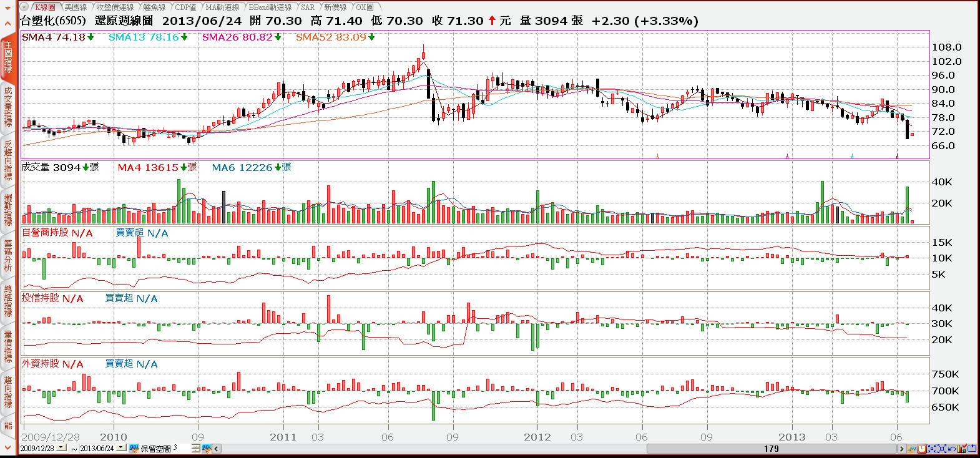The height and width of the screenshot is (458, 980).
Task: Open 量價指標 sidebar tab
Action: [x=8, y=346]
